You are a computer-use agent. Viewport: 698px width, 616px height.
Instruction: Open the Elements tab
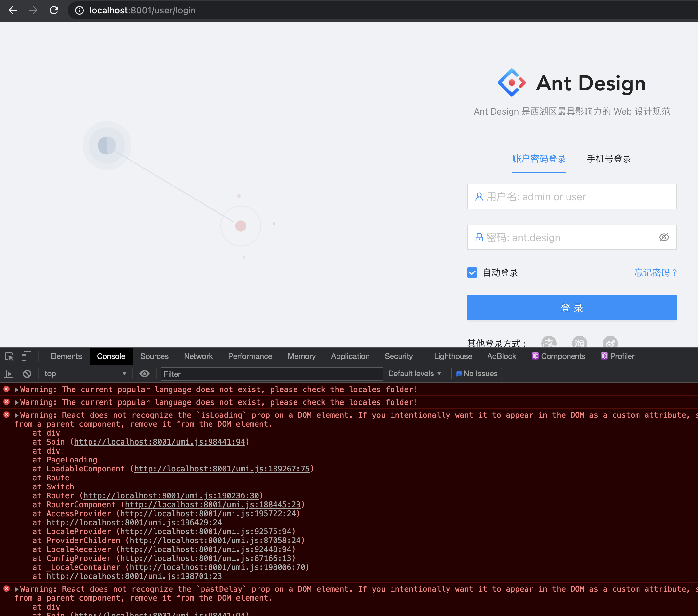click(x=66, y=357)
